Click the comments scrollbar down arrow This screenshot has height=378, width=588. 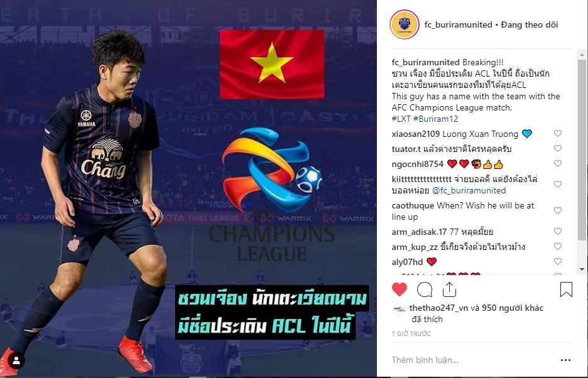click(x=582, y=269)
